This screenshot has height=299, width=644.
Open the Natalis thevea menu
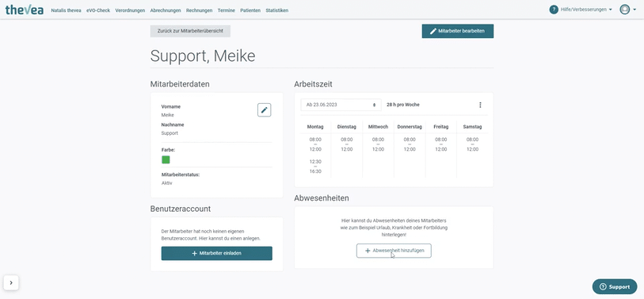click(x=66, y=10)
